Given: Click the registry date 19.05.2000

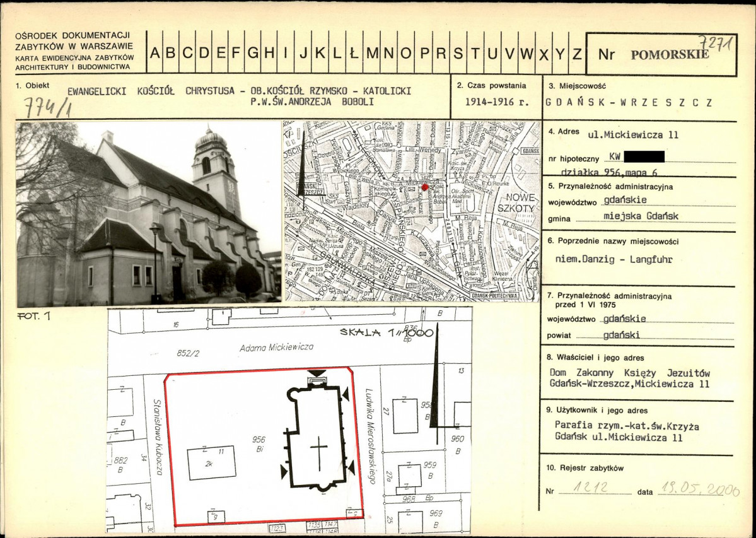Looking at the screenshot, I should click(697, 489).
